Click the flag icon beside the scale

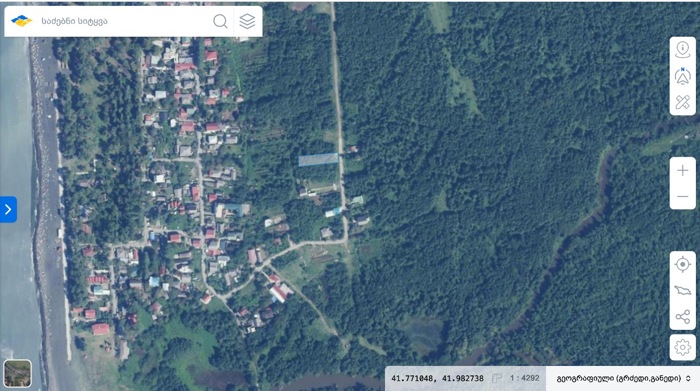[x=496, y=379]
